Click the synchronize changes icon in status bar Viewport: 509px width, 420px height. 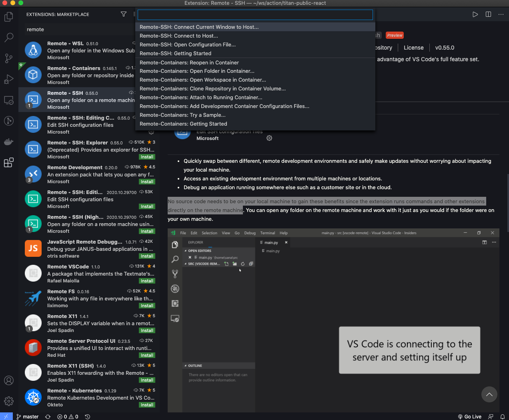[x=48, y=416]
